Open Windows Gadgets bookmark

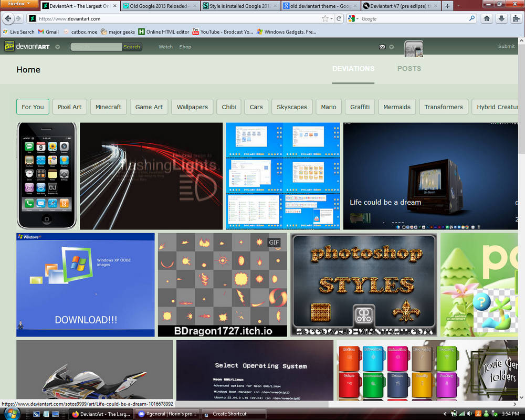287,32
